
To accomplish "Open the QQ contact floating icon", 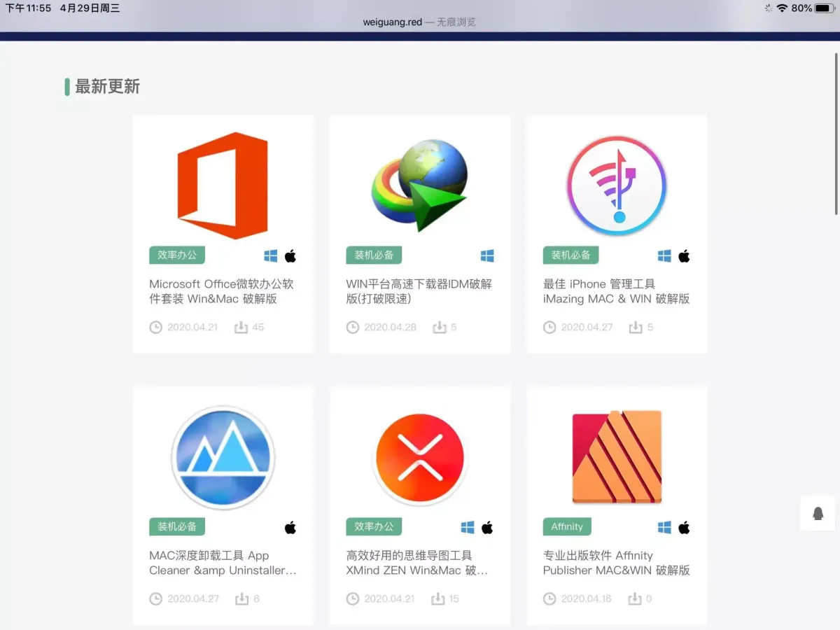I will 818,513.
